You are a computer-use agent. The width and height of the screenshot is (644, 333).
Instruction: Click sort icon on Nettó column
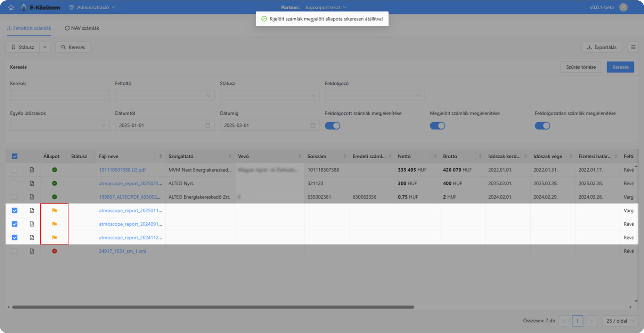[x=435, y=156]
